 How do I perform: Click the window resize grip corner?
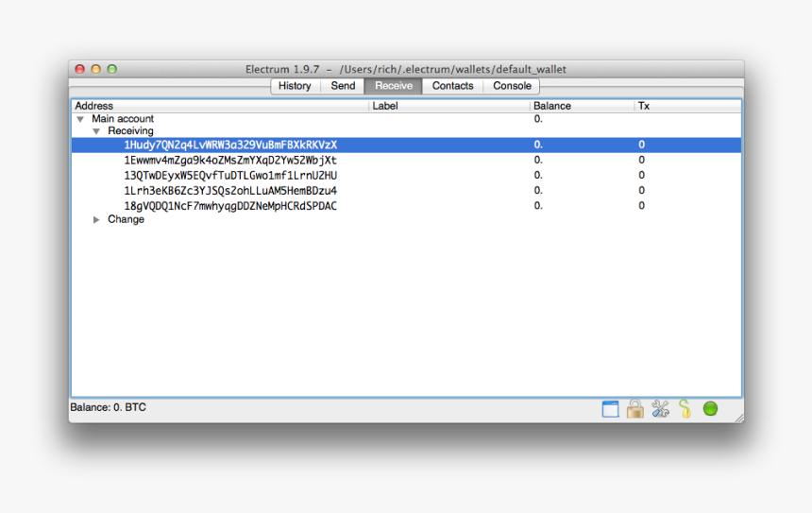point(739,418)
